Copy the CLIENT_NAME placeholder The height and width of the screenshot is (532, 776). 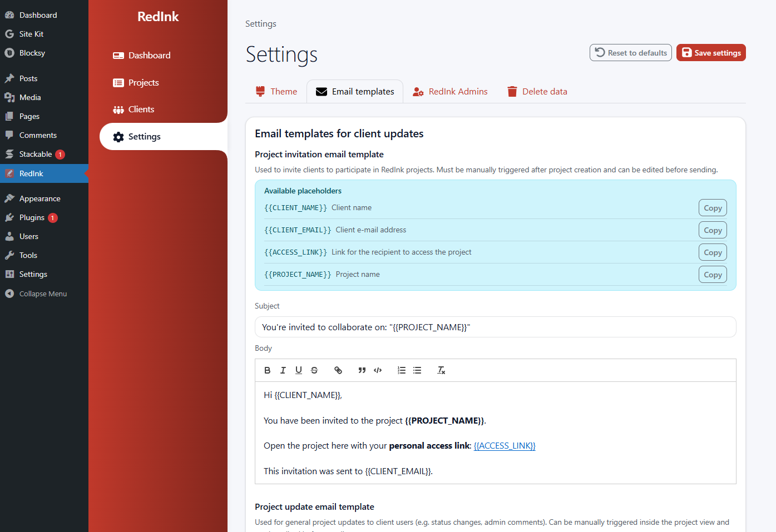point(713,208)
